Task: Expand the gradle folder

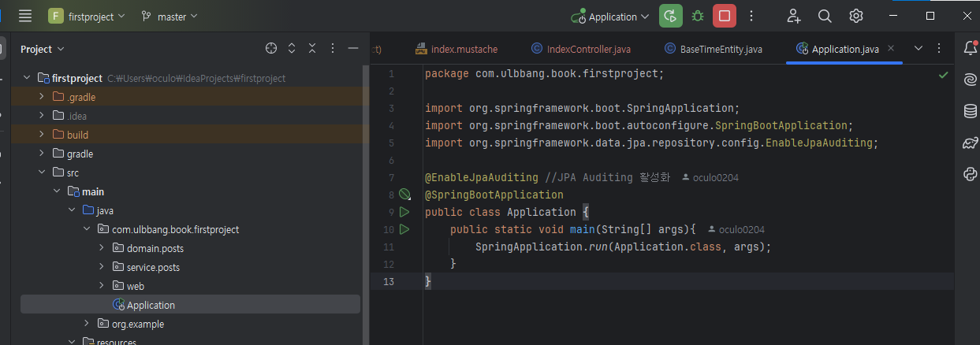Action: coord(42,154)
